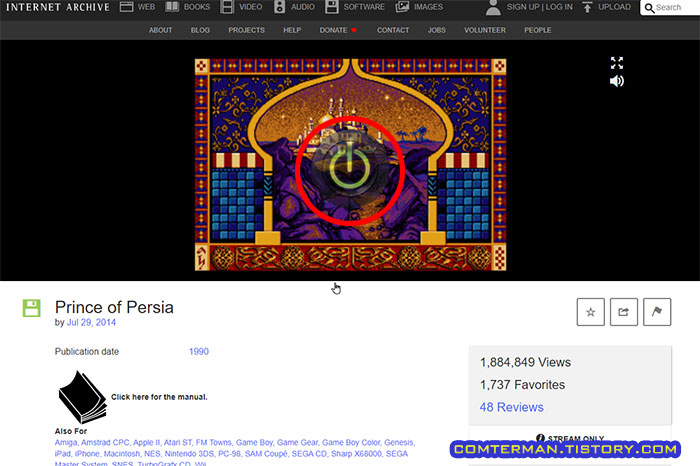Open the People page
700x466 pixels.
[x=538, y=30]
